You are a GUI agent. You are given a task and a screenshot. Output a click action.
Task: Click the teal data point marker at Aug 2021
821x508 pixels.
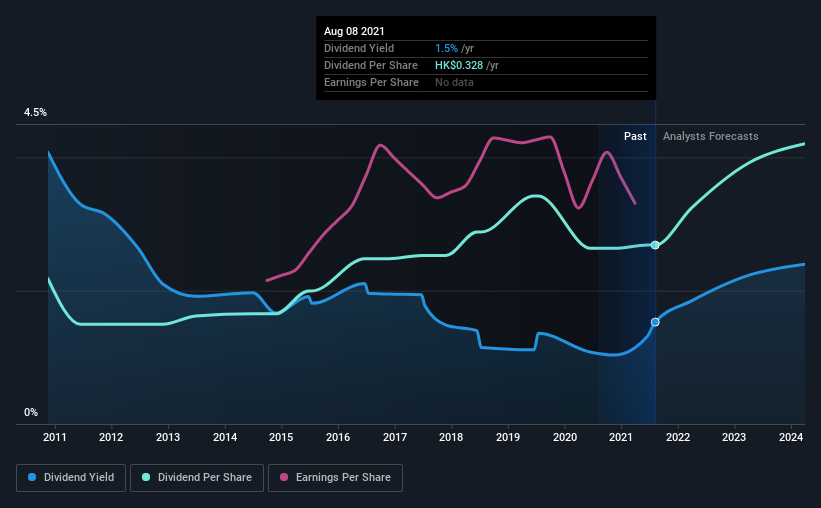click(655, 245)
